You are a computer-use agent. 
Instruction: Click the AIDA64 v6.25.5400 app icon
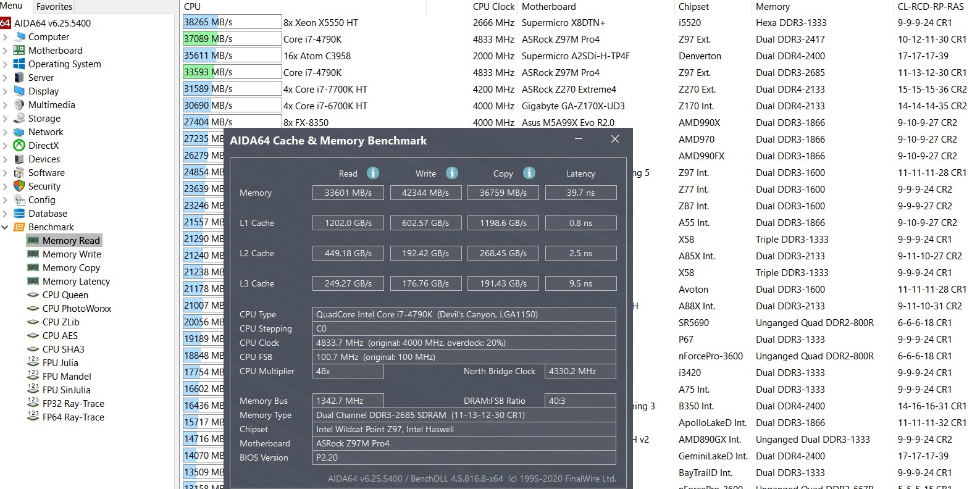pos(6,23)
